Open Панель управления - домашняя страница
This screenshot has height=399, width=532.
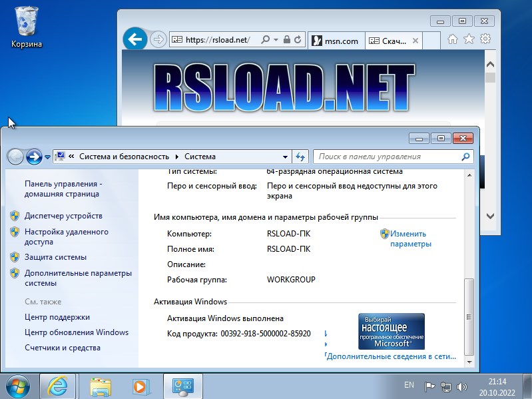click(x=63, y=189)
